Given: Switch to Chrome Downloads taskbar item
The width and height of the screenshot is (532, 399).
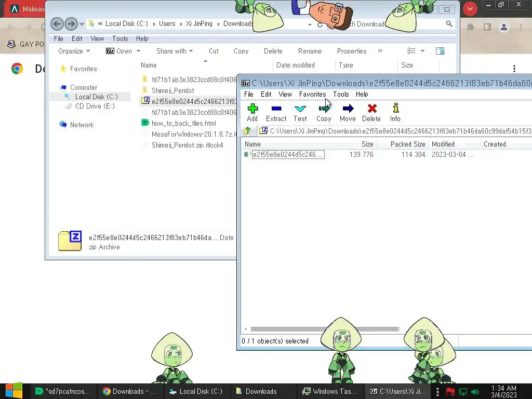Looking at the screenshot, I should [x=129, y=391].
